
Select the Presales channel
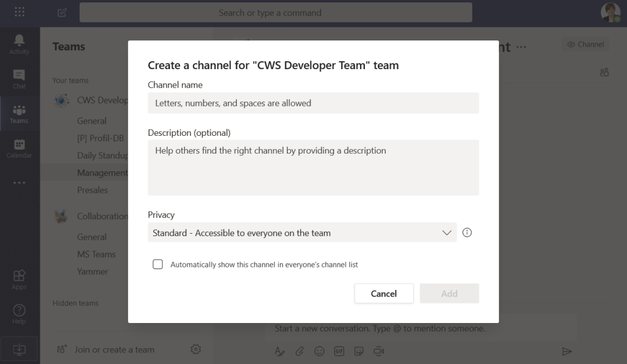pos(92,190)
